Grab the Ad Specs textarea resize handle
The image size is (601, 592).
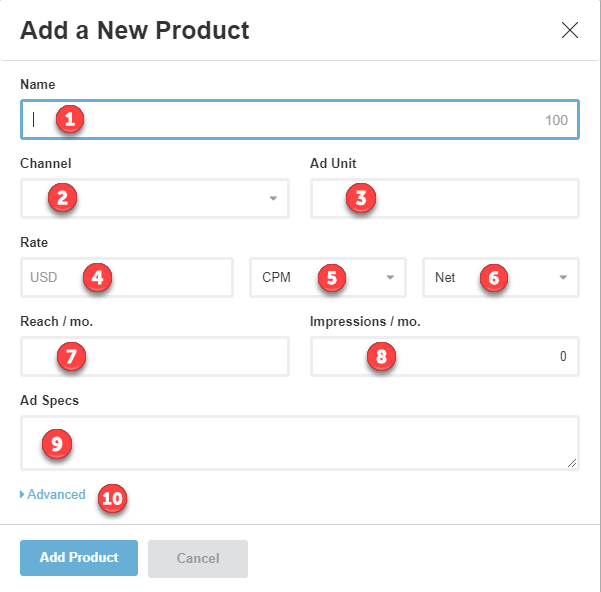tap(572, 463)
